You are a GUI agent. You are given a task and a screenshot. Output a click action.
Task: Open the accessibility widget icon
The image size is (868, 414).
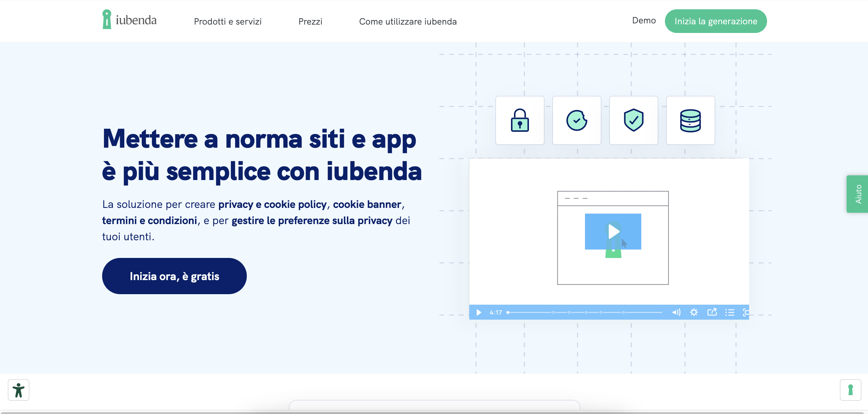pos(19,390)
